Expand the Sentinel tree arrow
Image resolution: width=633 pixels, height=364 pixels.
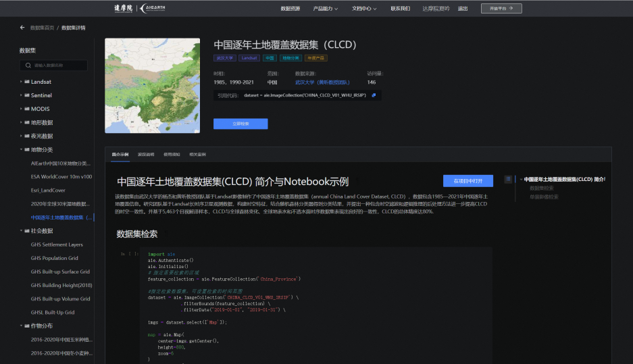point(21,95)
